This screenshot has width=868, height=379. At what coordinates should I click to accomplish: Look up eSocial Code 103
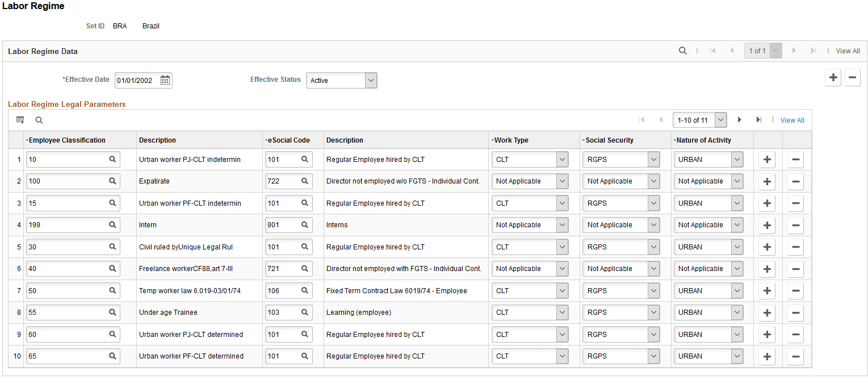coord(305,313)
